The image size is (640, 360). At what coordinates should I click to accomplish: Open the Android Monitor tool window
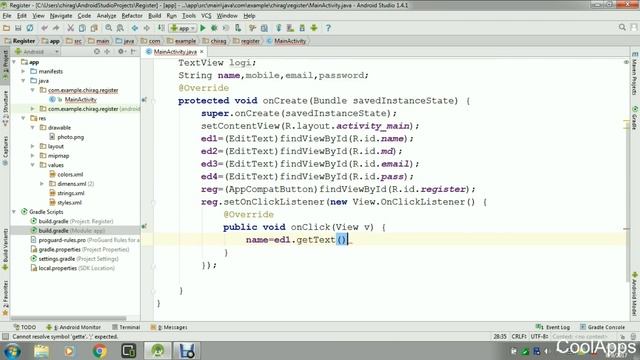(x=74, y=327)
